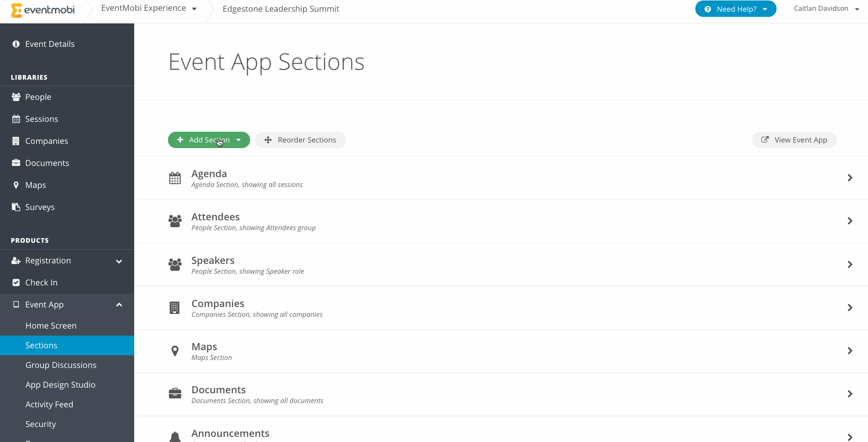This screenshot has height=442, width=868.
Task: Open Add Section dropdown arrow
Action: tap(239, 140)
